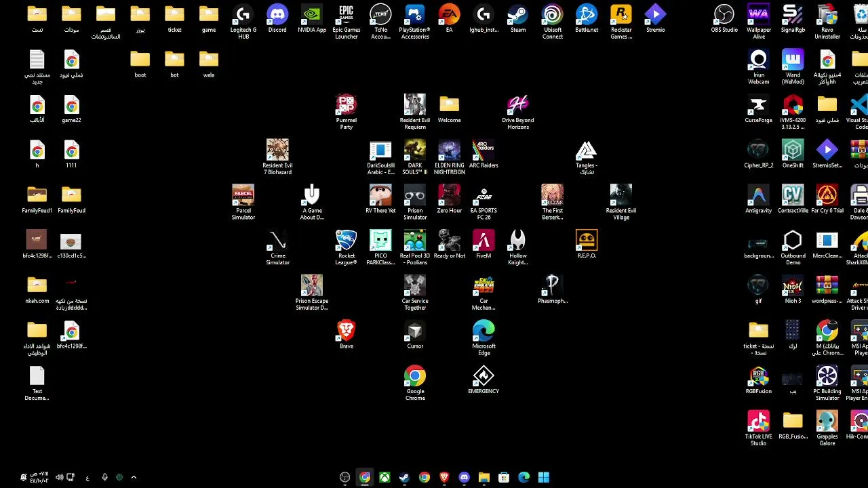Select PC Building Simulator icon
Screen dimensions: 868x488
pyautogui.click(x=827, y=383)
